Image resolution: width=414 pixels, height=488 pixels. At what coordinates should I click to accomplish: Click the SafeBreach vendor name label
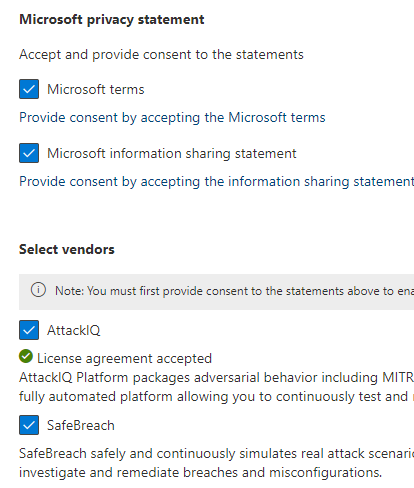pos(81,425)
